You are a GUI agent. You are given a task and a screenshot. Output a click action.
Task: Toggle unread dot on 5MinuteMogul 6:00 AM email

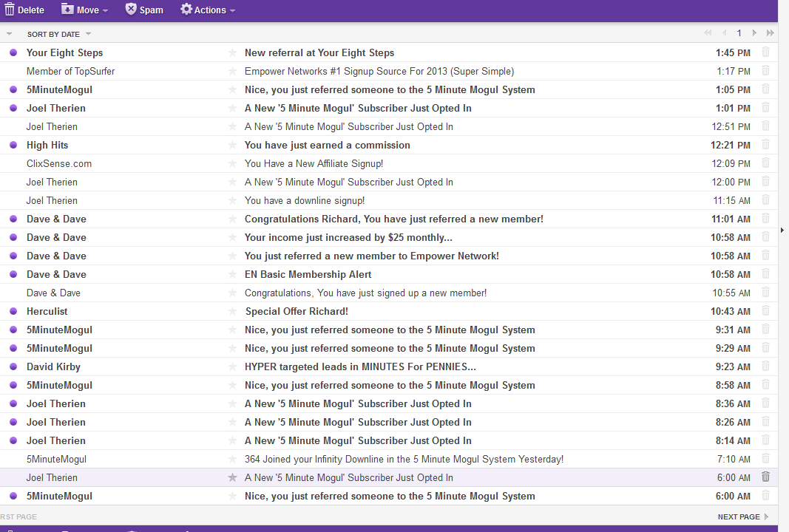13,496
